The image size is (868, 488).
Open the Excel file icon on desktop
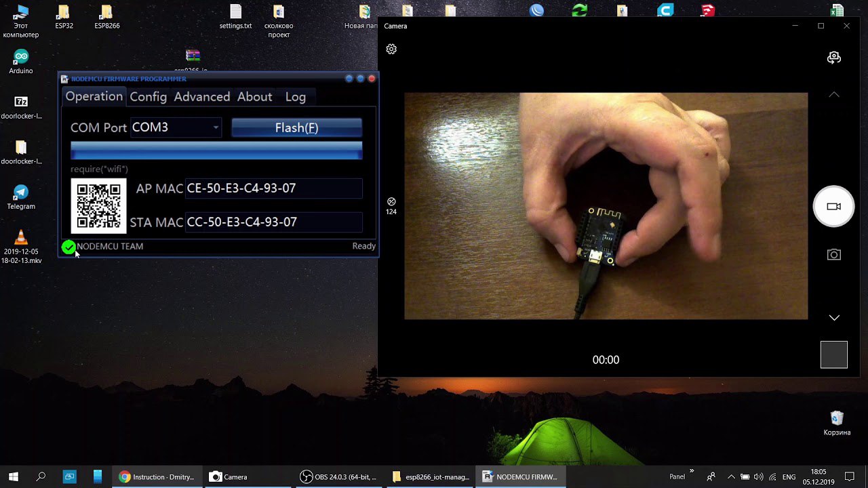pyautogui.click(x=837, y=12)
